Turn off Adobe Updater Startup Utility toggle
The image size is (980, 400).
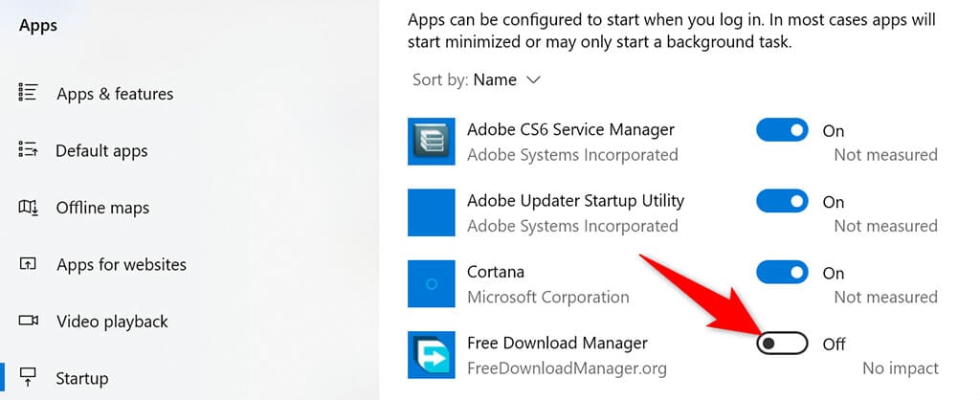point(782,201)
